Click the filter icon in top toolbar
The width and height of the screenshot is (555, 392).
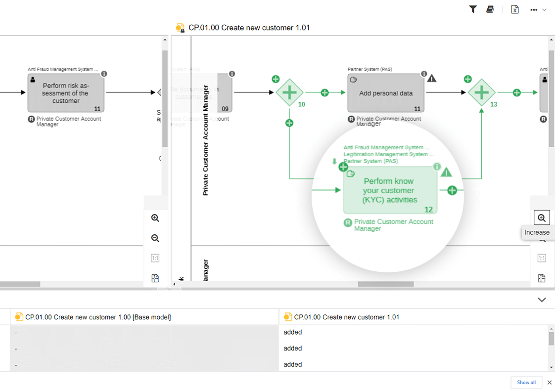(x=473, y=9)
